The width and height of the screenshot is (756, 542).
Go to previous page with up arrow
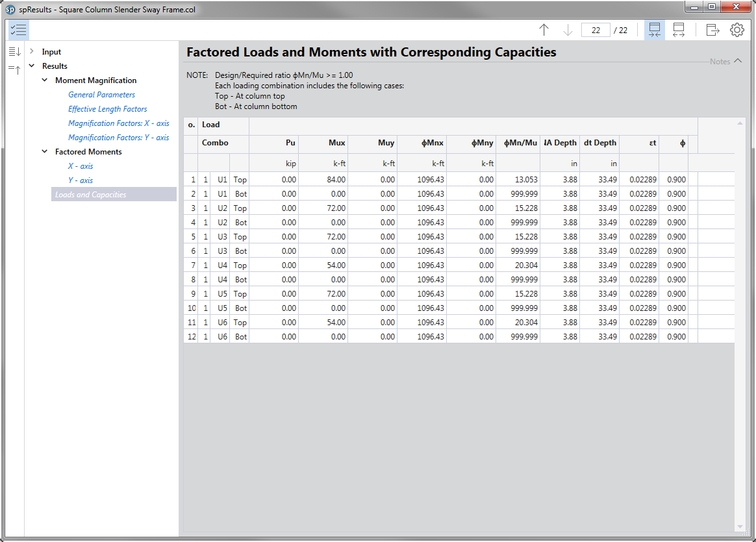544,30
